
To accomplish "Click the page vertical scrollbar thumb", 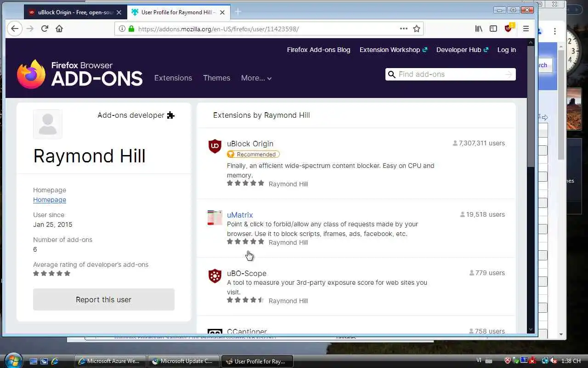I will [531, 106].
